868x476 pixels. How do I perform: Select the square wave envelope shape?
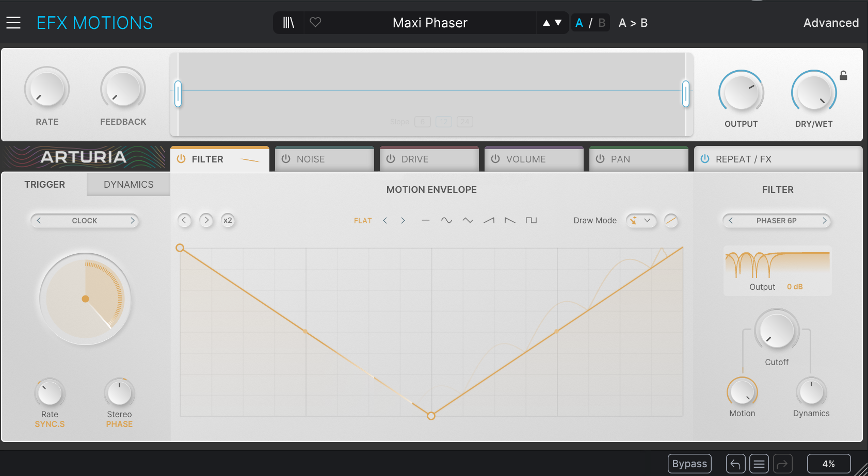pyautogui.click(x=531, y=220)
